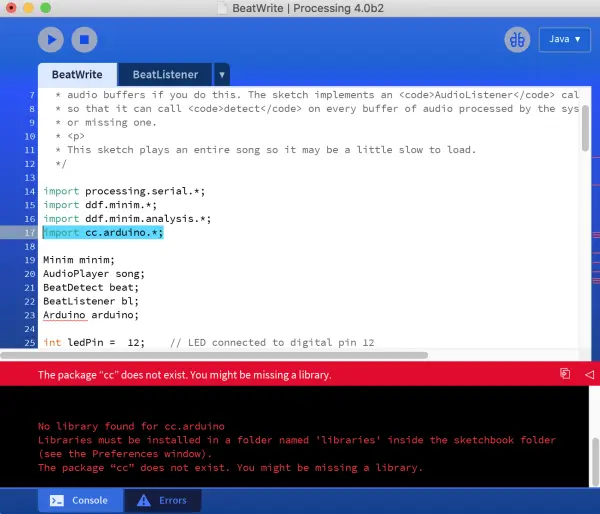The image size is (600, 514).
Task: Click the Errors tab warning icon
Action: (x=144, y=500)
